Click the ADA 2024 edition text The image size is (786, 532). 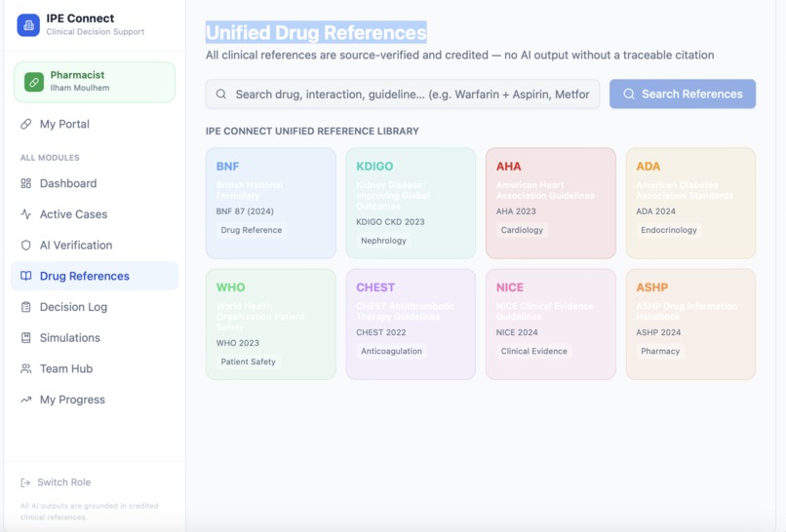pyautogui.click(x=655, y=211)
